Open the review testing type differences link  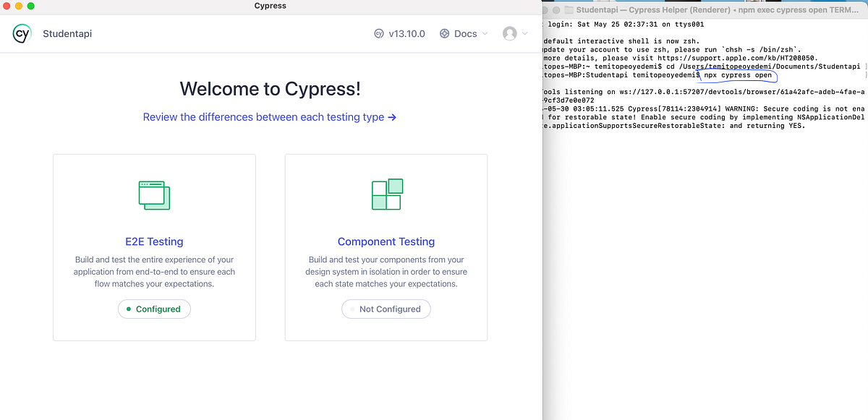(270, 116)
